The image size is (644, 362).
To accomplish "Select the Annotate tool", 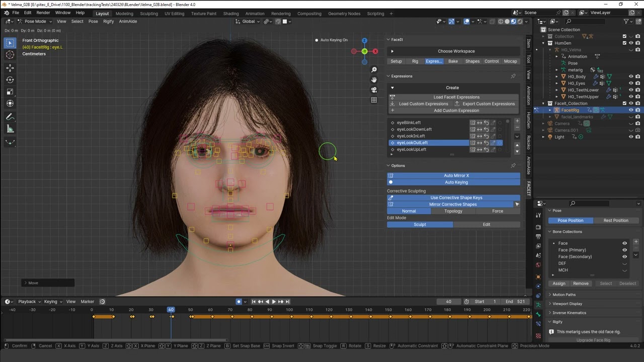I will [10, 117].
